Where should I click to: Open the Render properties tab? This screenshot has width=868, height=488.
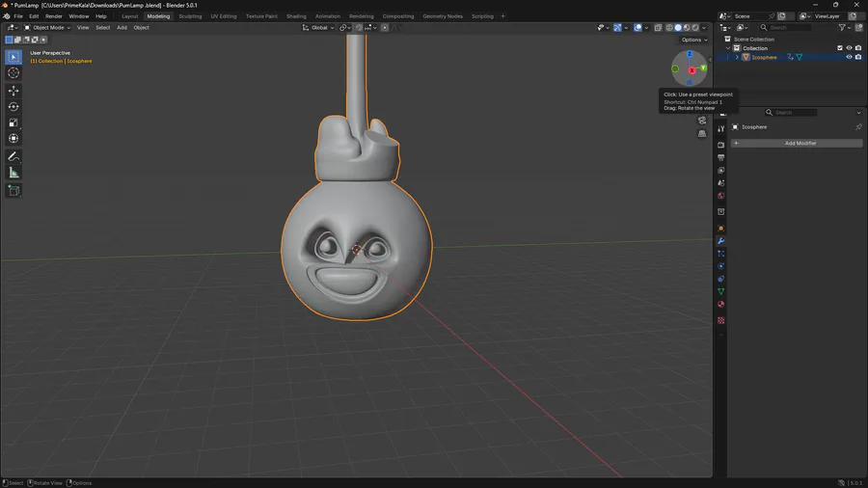click(x=720, y=145)
